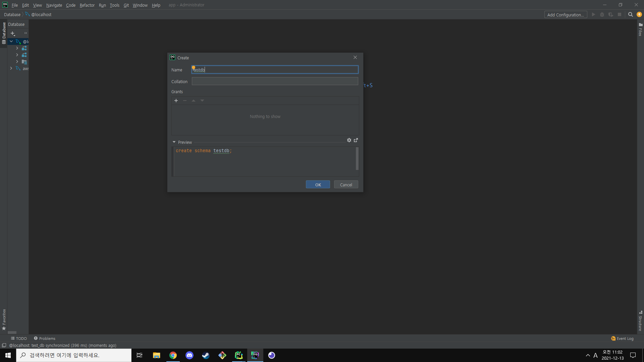Click the preview pane vertical scrollbar
The image size is (644, 362).
(357, 159)
